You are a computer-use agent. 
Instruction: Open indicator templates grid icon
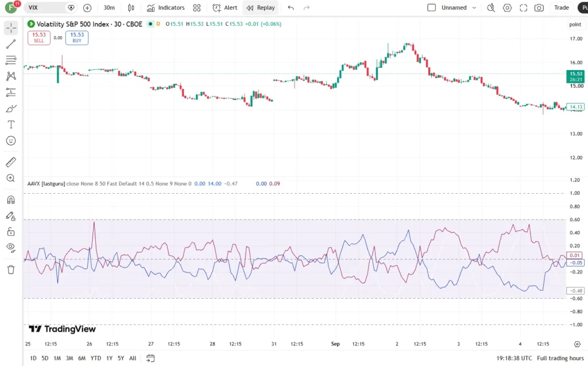(196, 7)
